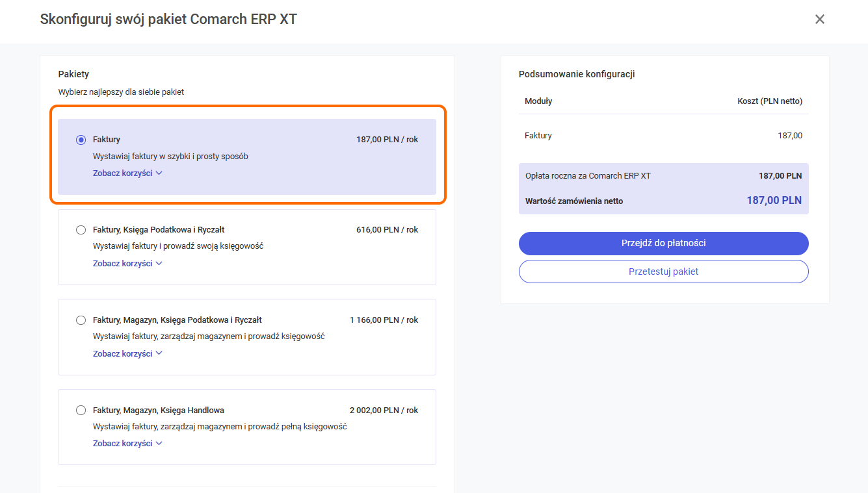
Task: Open Zobacz korzyści for the Księga Handlowa package
Action: pyautogui.click(x=127, y=444)
